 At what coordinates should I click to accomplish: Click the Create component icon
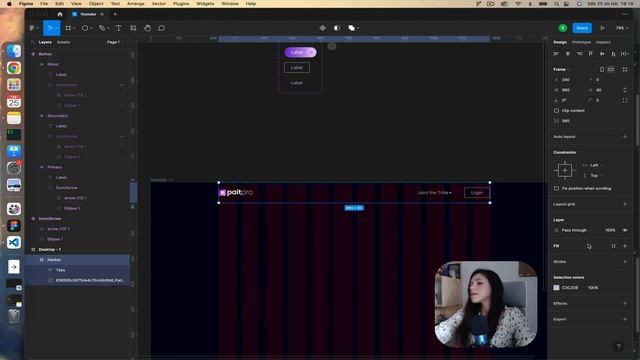(x=322, y=28)
